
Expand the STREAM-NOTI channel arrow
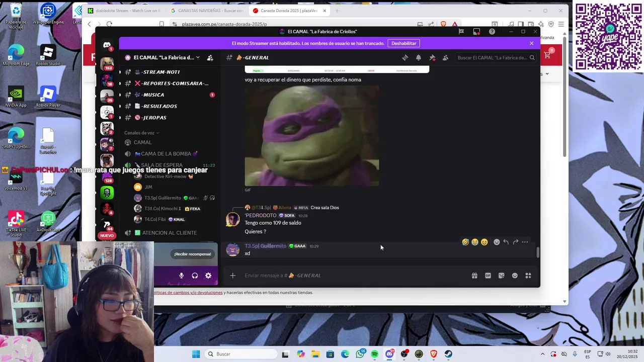pos(120,72)
